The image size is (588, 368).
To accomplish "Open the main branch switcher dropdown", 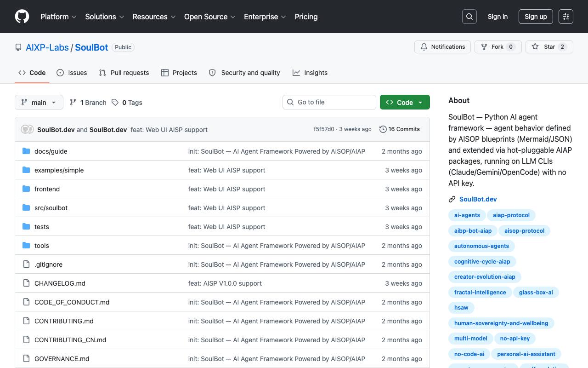I will (39, 102).
